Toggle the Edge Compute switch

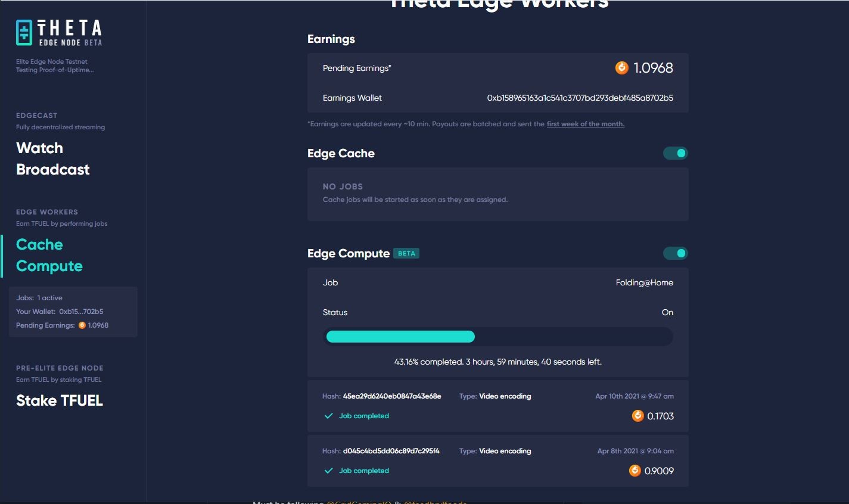676,253
